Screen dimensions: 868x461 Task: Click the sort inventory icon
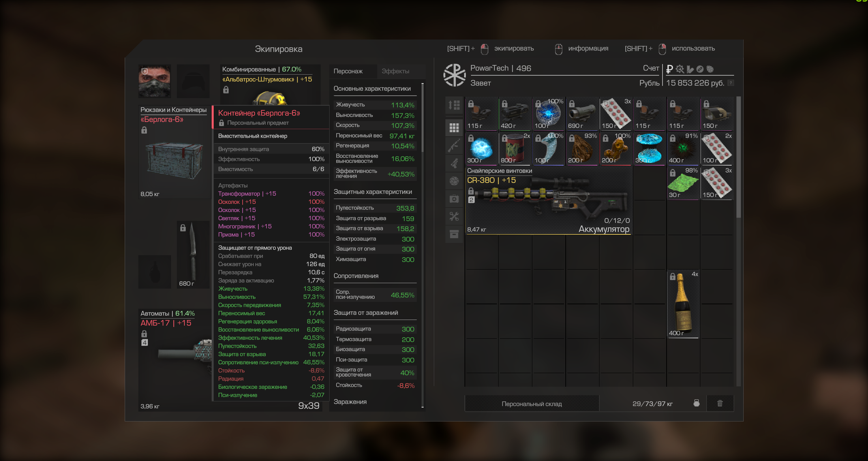454,105
